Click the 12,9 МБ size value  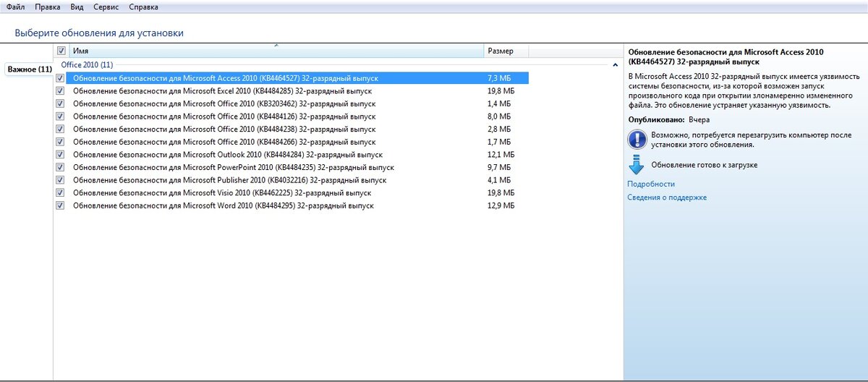click(x=501, y=205)
